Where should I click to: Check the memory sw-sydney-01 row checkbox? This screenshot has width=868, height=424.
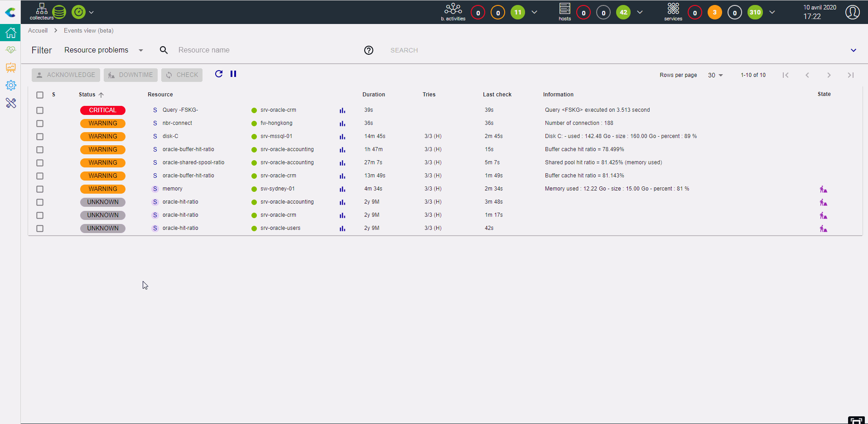pyautogui.click(x=40, y=189)
